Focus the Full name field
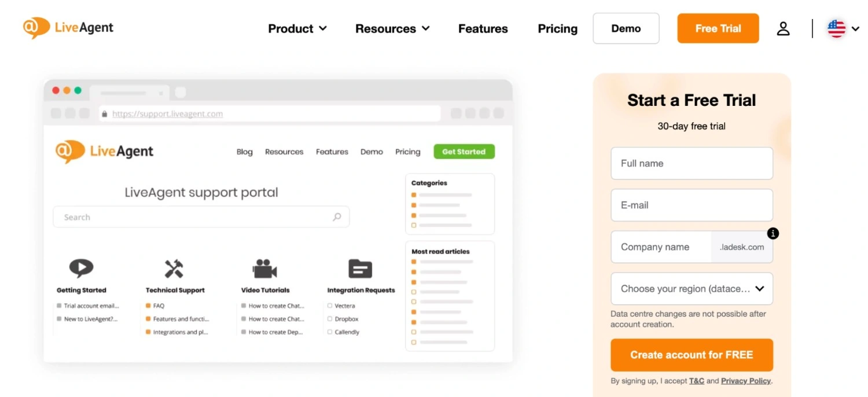 pyautogui.click(x=692, y=163)
